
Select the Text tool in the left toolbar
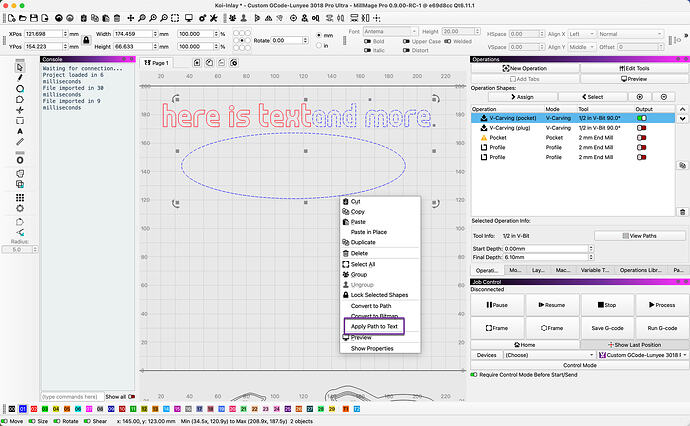click(x=20, y=131)
